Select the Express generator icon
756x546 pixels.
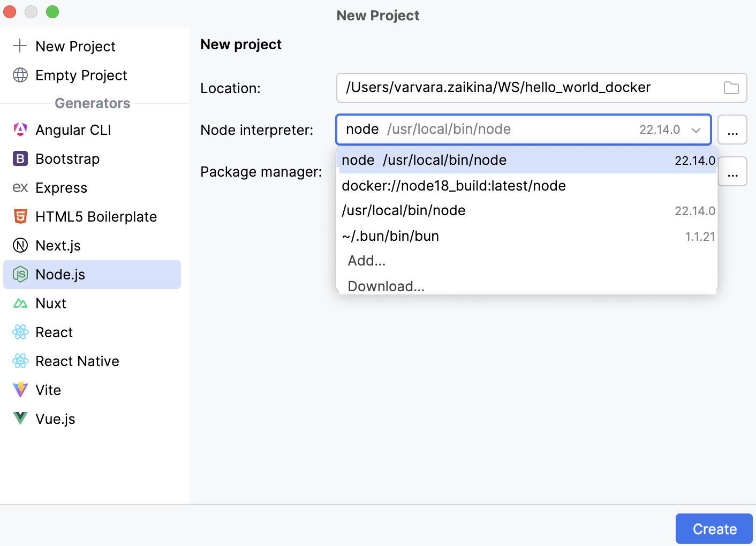20,187
